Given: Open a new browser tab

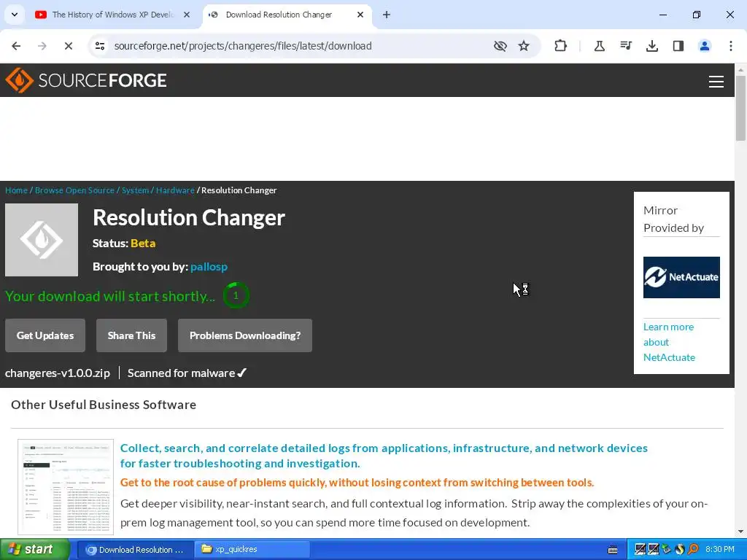Looking at the screenshot, I should click(387, 15).
